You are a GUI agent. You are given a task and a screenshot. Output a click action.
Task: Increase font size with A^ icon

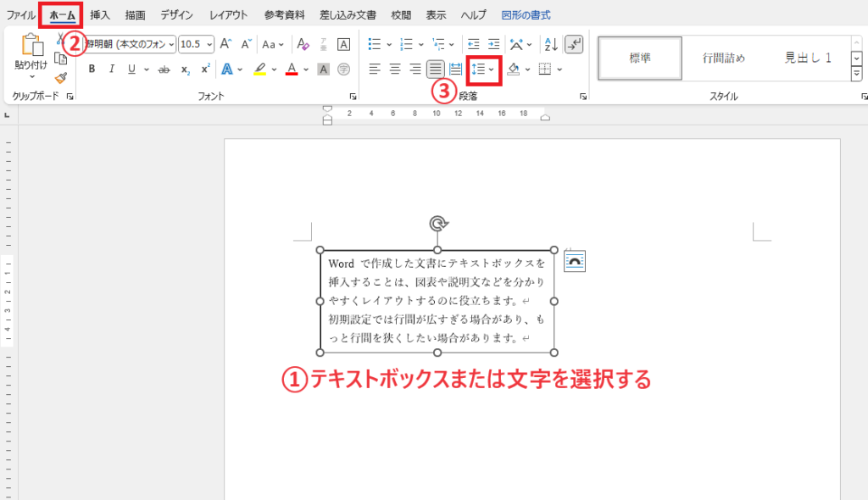pos(225,44)
